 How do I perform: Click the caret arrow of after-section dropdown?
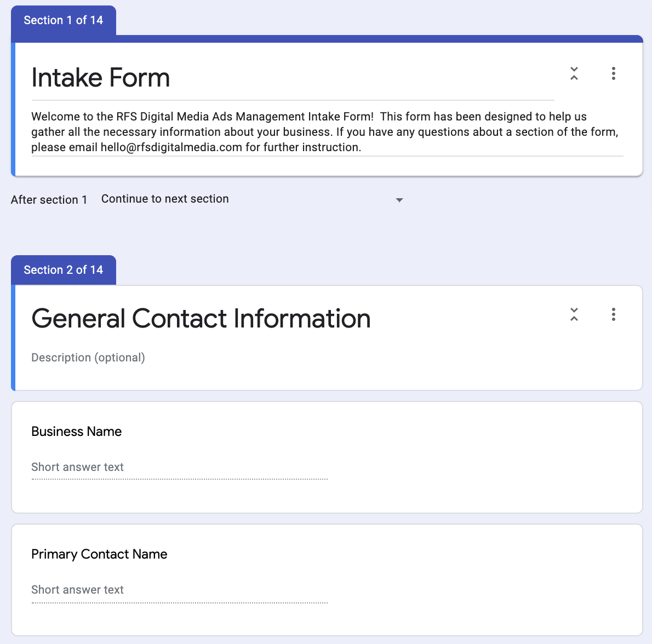click(x=399, y=200)
